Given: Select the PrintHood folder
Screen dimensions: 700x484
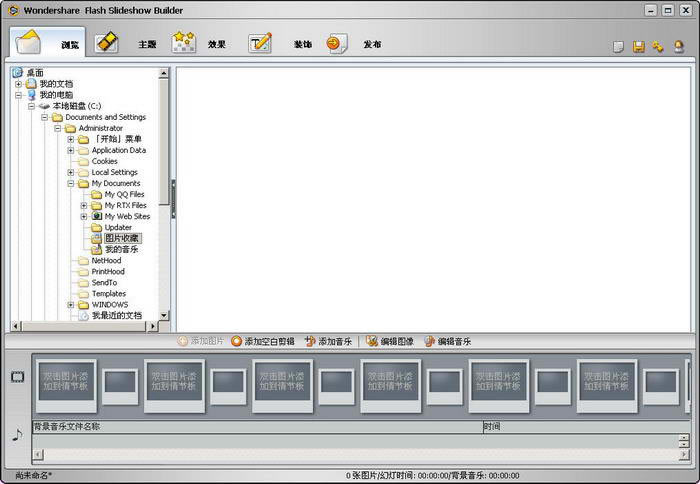Looking at the screenshot, I should [x=108, y=271].
